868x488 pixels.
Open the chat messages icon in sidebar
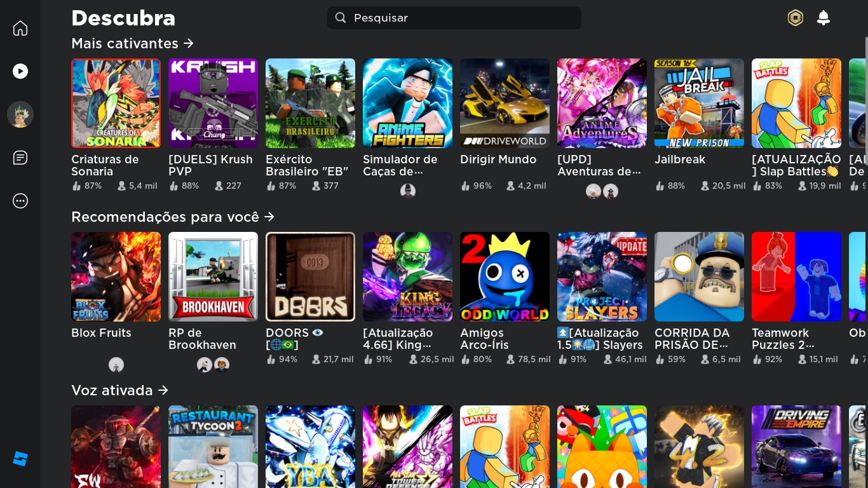click(x=20, y=158)
